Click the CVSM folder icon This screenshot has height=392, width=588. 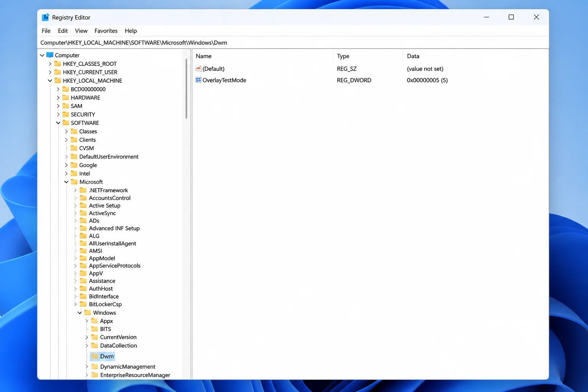tap(74, 148)
